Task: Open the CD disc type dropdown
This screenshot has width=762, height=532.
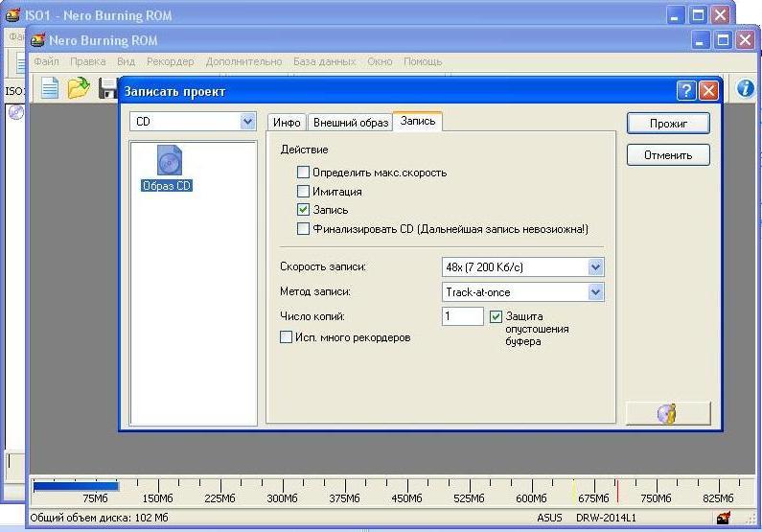Action: (x=248, y=122)
